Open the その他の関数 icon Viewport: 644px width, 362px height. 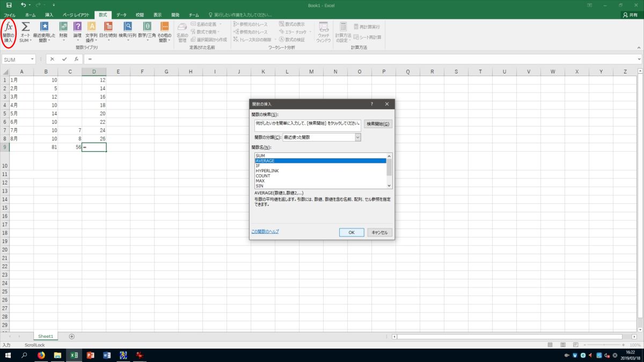coord(165,32)
